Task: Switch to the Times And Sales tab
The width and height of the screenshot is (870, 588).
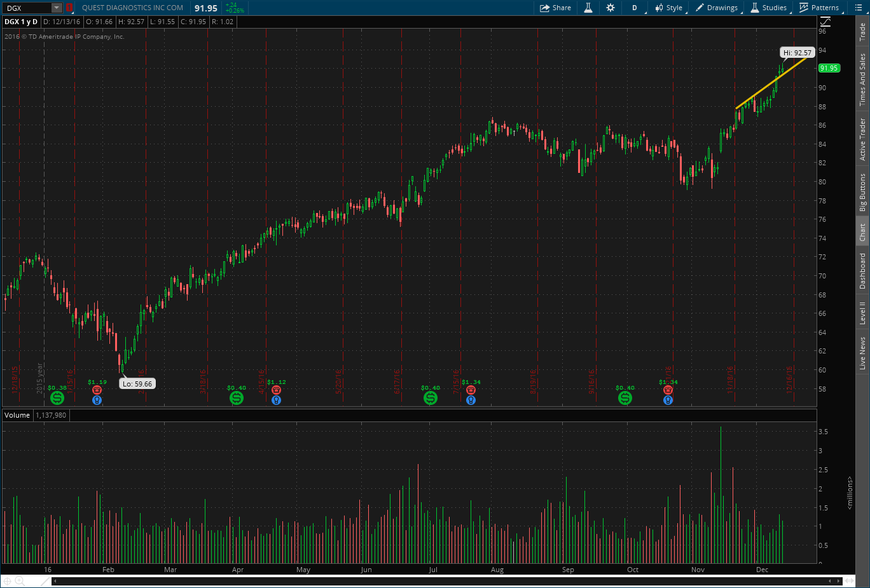Action: pos(862,79)
